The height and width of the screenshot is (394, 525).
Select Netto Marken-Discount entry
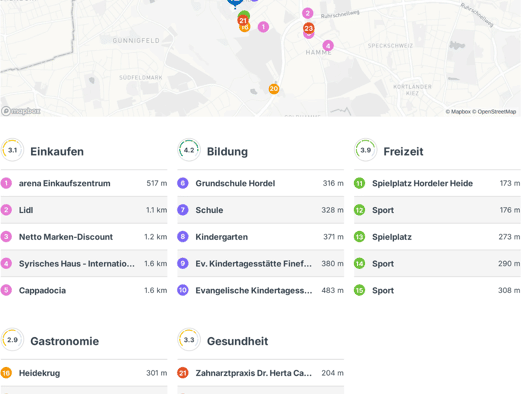pos(84,237)
